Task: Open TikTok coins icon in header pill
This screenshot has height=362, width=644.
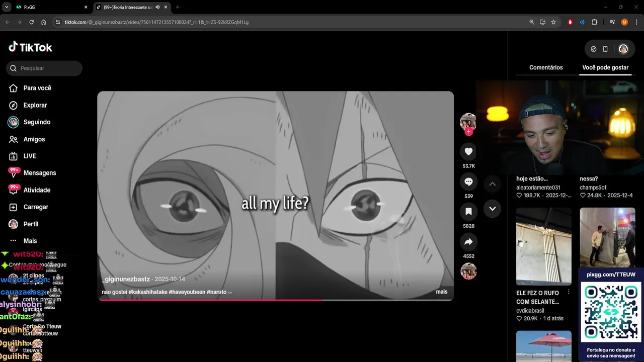Action: pos(594,49)
